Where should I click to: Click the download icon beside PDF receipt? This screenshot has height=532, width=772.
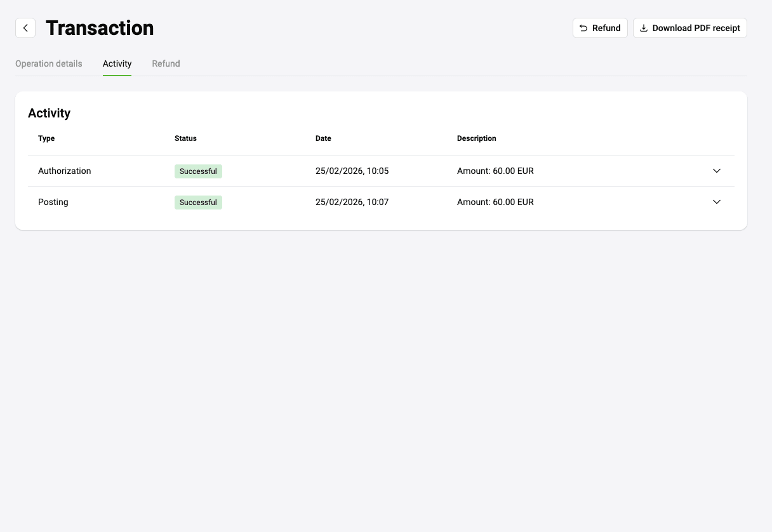pyautogui.click(x=644, y=28)
